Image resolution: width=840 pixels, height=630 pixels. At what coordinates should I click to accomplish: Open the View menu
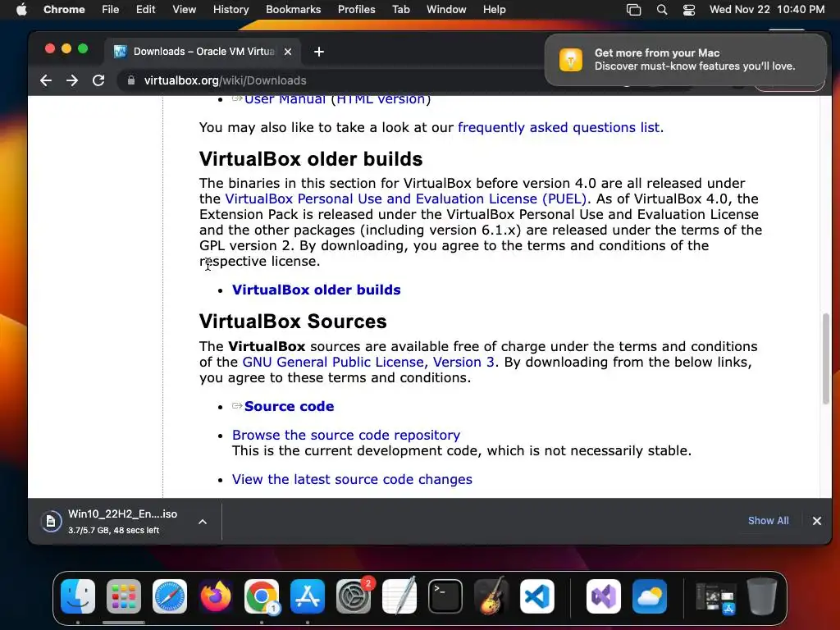pos(184,10)
